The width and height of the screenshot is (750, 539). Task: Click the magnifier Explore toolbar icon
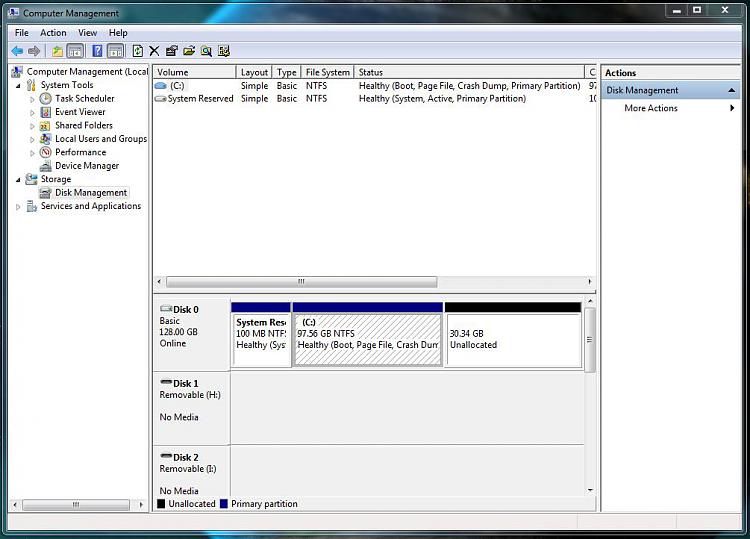206,51
